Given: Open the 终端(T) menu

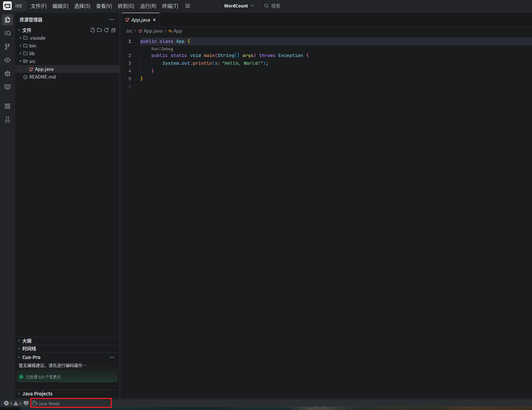Looking at the screenshot, I should click(x=170, y=6).
